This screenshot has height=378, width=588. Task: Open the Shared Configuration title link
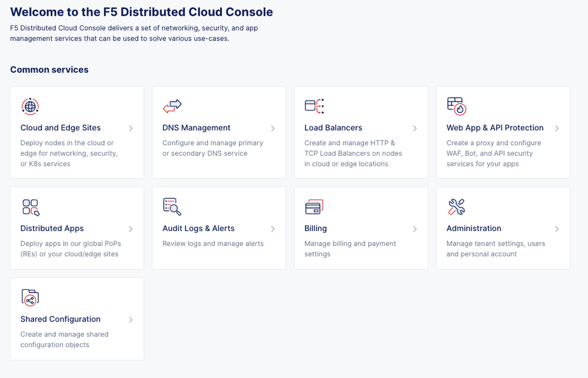tap(61, 319)
